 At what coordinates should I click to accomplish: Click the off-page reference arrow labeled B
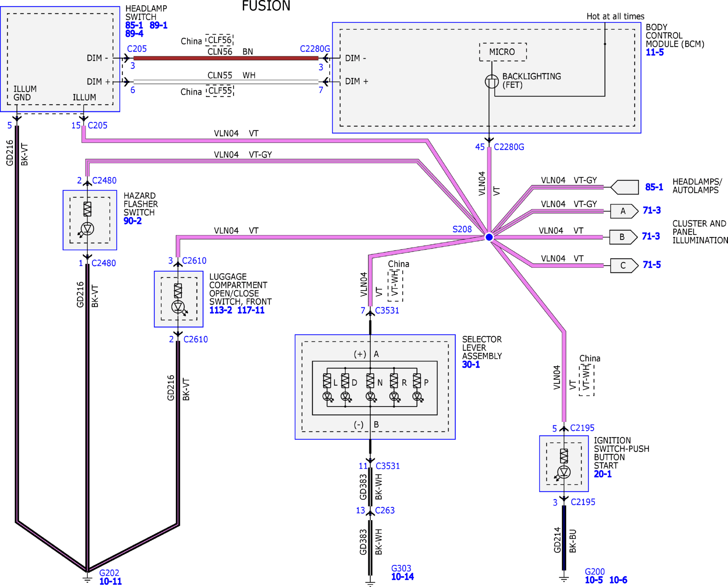[623, 237]
